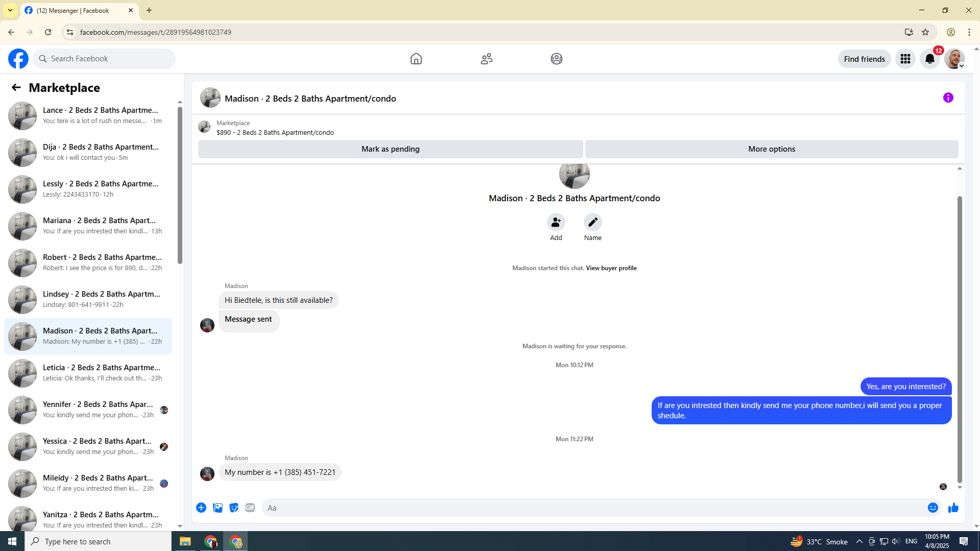This screenshot has width=980, height=551.
Task: Show hidden system tray icons arrow
Action: click(859, 541)
